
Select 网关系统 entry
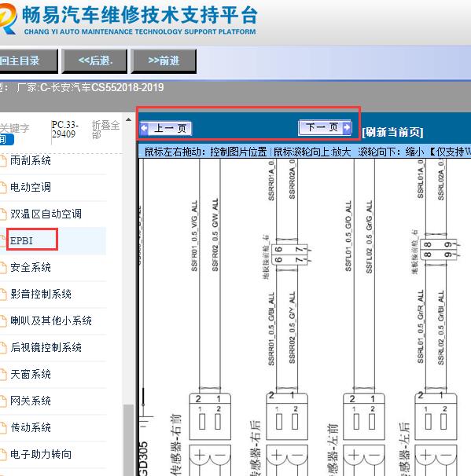coord(31,401)
